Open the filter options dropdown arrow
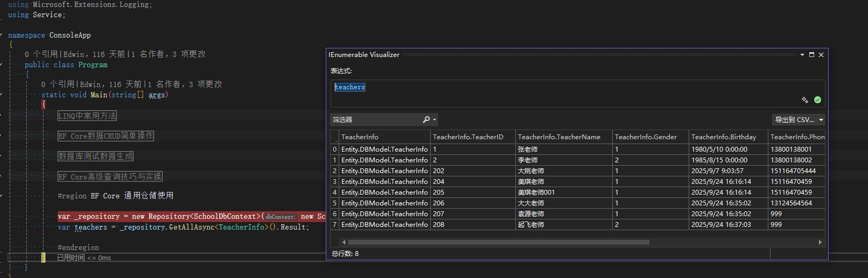868x278 pixels. click(435, 119)
